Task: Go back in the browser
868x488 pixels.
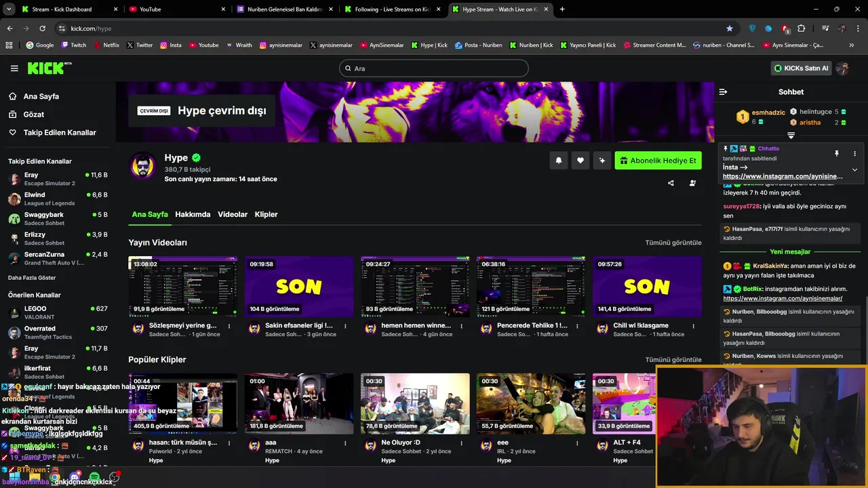Action: [9, 28]
